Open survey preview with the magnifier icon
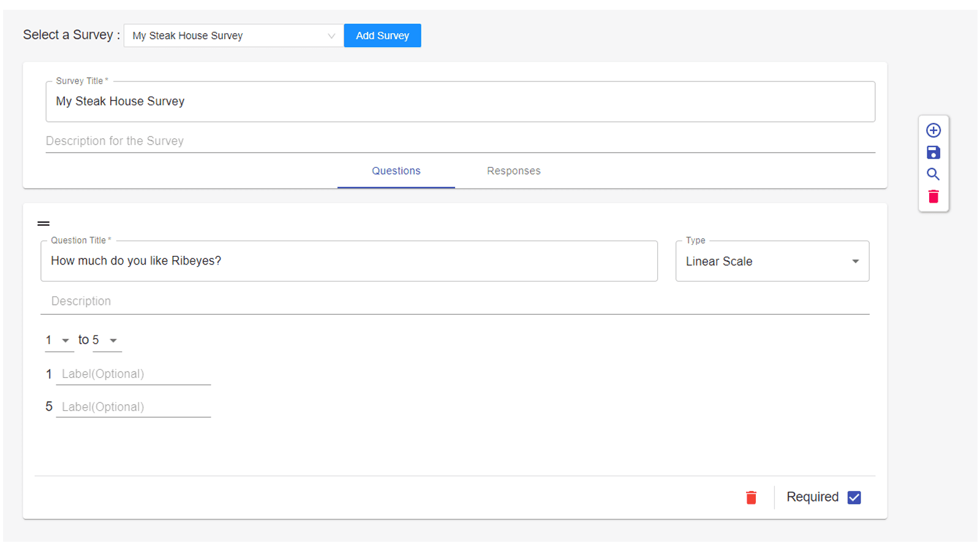This screenshot has width=980, height=551. [933, 174]
